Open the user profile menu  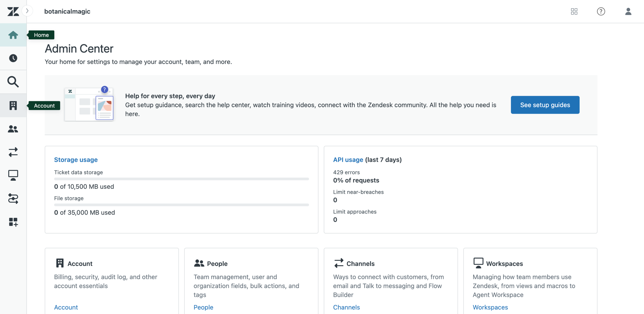[628, 11]
